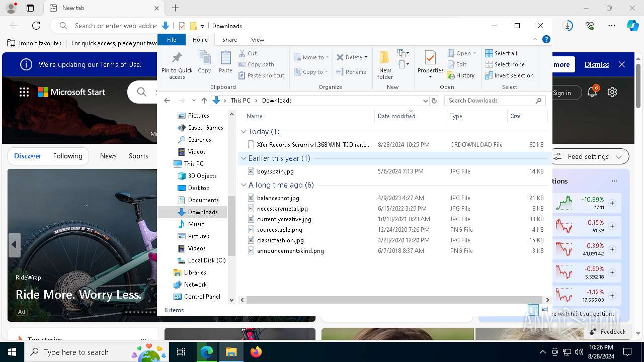Click the file list horizontal scrollbar
Image resolution: width=644 pixels, height=362 pixels.
tap(395, 300)
